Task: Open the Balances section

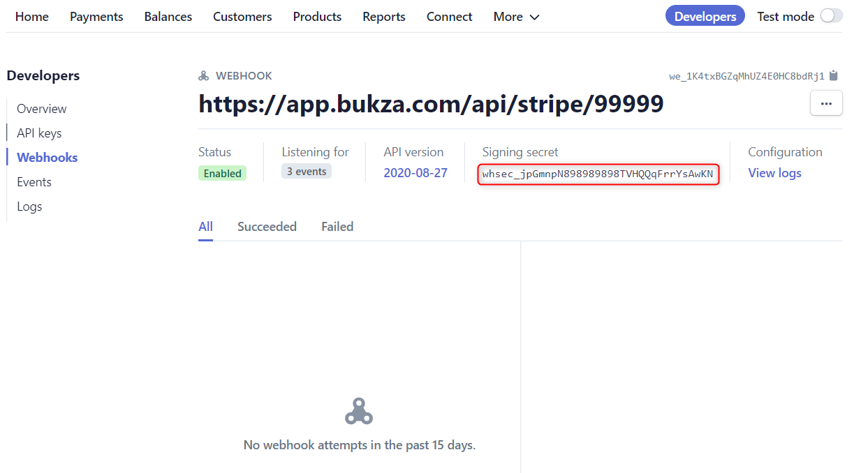Action: 168,17
